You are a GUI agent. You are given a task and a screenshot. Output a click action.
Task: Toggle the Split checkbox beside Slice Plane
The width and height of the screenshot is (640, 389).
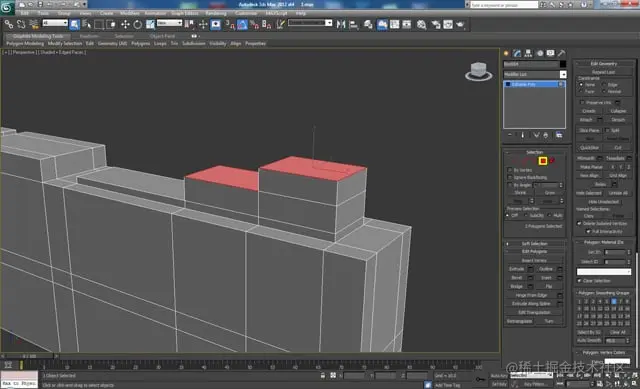607,130
